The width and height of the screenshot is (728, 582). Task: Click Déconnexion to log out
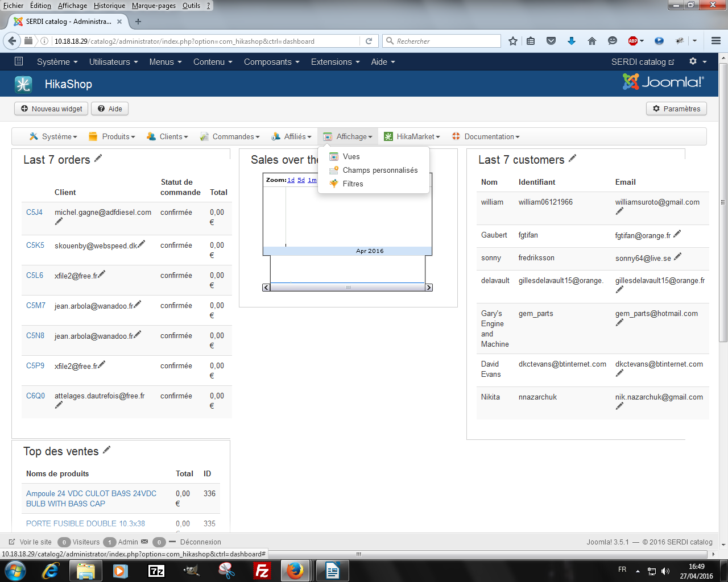click(x=200, y=542)
